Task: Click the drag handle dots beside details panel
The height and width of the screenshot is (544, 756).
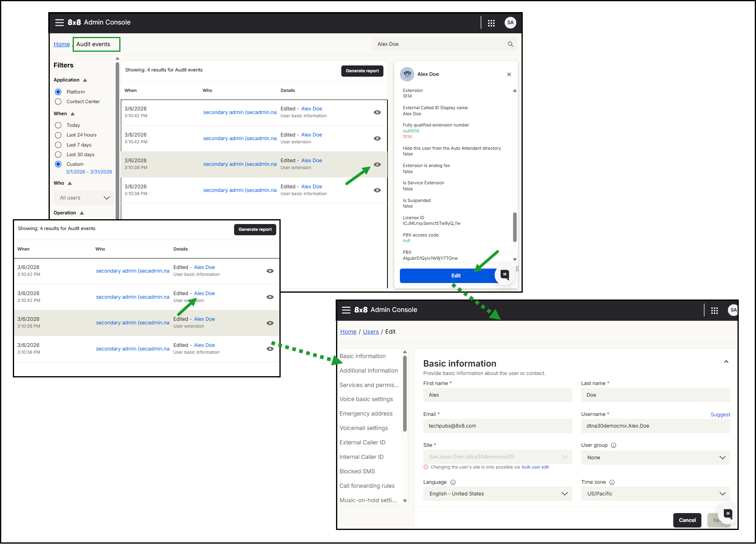Action: [x=517, y=269]
